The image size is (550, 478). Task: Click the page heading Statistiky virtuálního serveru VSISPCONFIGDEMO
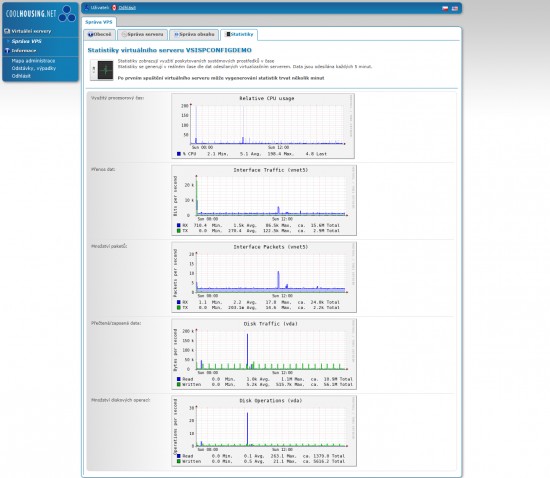[169, 50]
